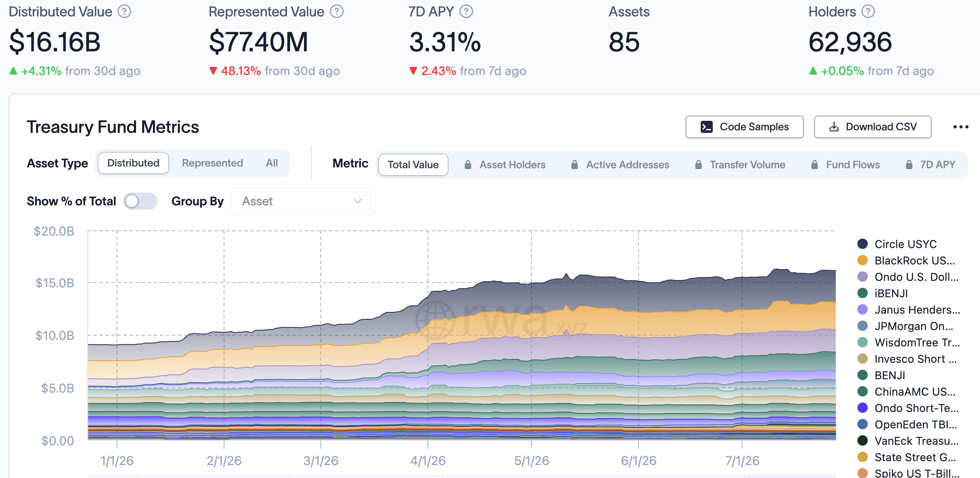Click the +0.05% from 7d ago change
The image size is (980, 478).
(871, 71)
